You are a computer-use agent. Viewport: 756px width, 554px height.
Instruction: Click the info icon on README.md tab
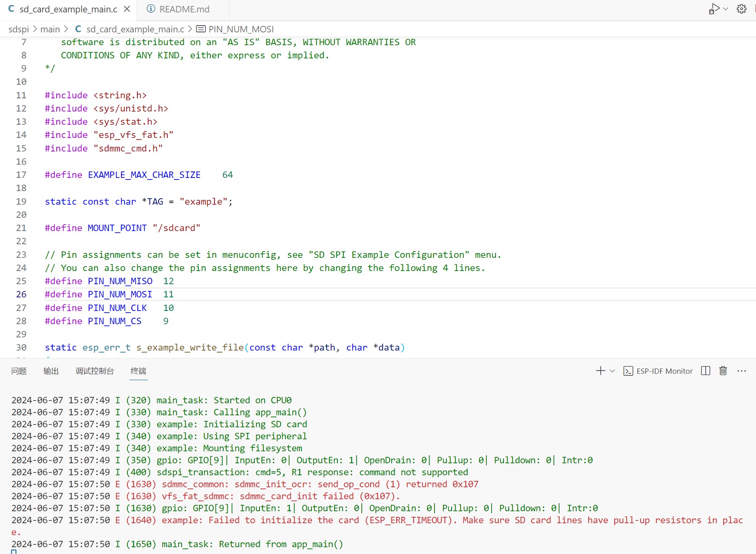(151, 9)
